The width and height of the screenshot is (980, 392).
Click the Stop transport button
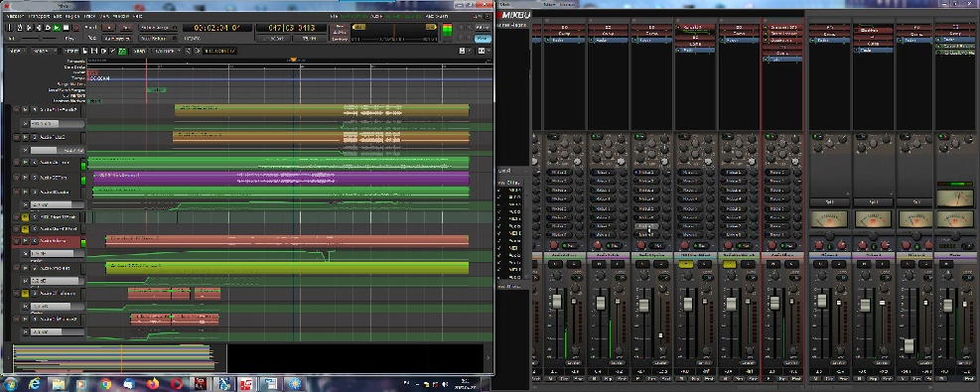pyautogui.click(x=67, y=28)
